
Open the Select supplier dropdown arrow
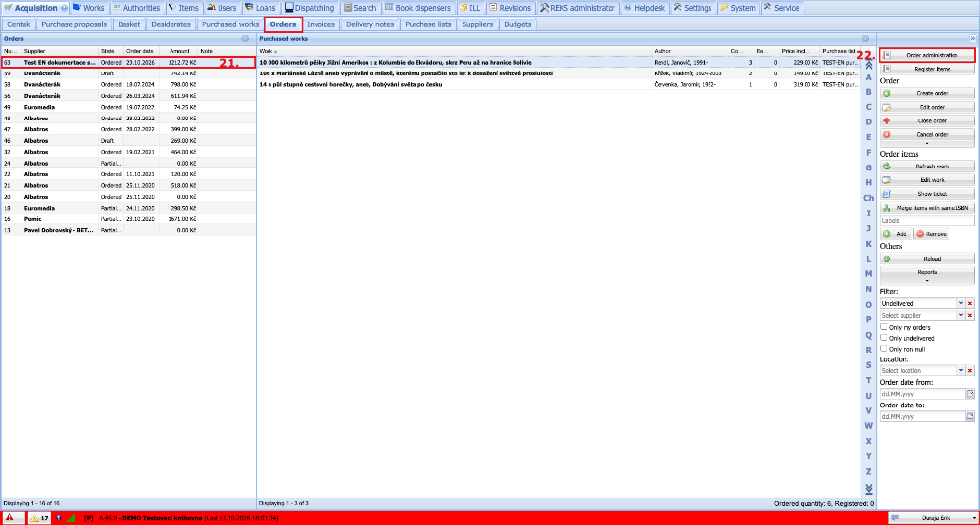[961, 316]
